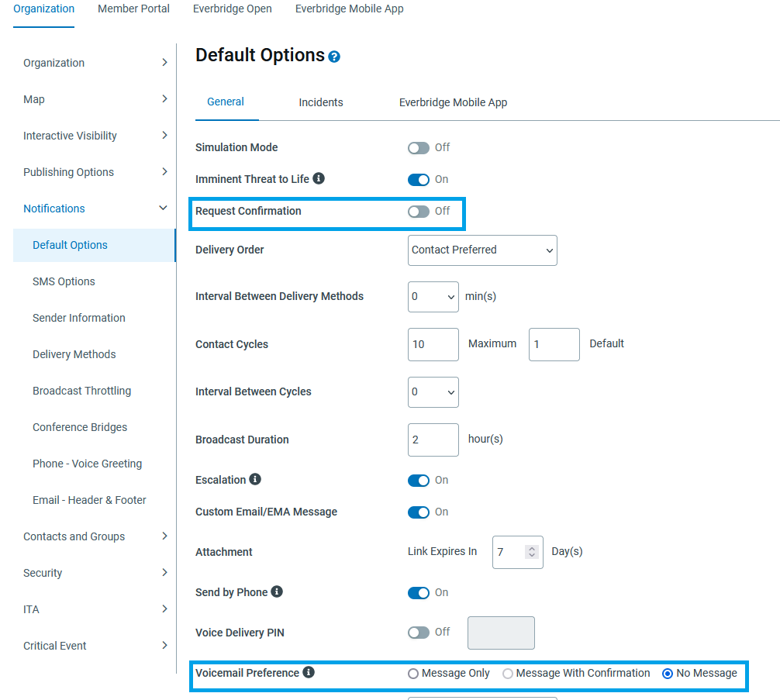Click the Imminent Threat to Life info icon

[x=318, y=178]
